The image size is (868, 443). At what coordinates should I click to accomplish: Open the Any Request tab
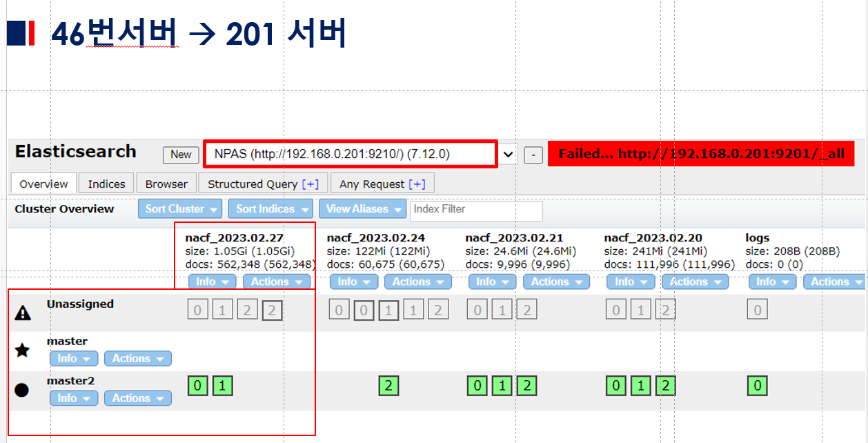(382, 184)
